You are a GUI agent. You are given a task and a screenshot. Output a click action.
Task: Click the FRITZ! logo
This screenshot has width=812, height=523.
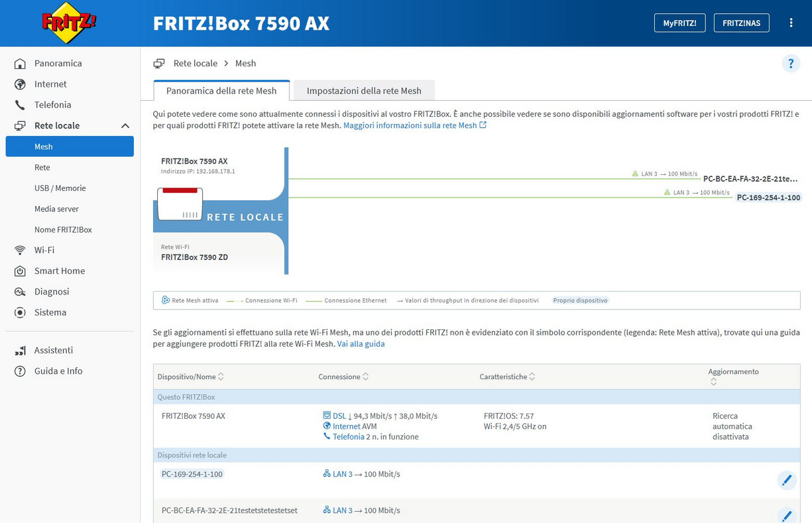point(70,23)
